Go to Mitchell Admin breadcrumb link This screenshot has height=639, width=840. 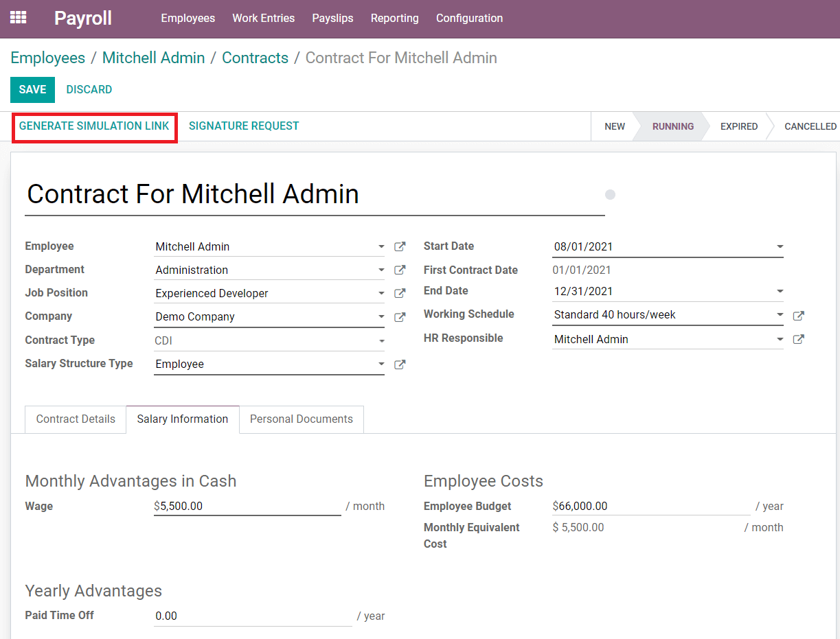point(153,58)
